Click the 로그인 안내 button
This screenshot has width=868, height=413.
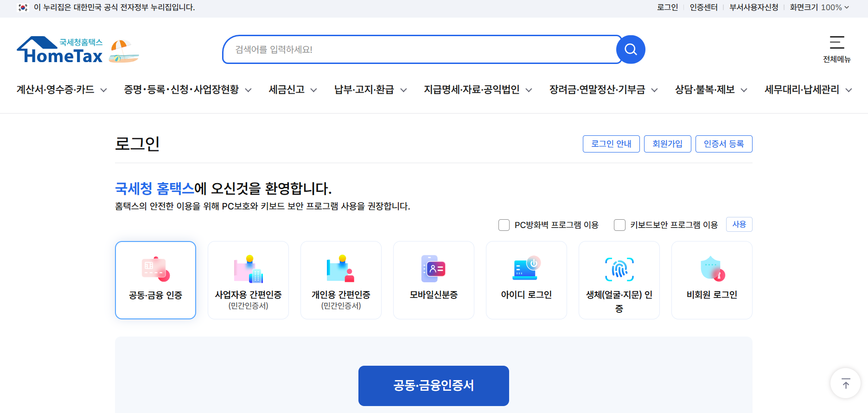611,144
